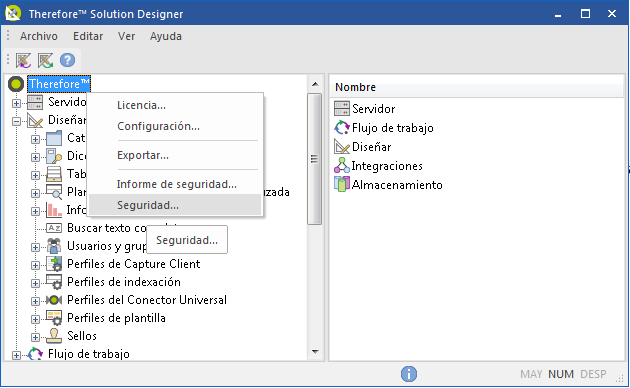This screenshot has height=388, width=630.
Task: Click the Usuarios y grupos people icon
Action: [54, 246]
